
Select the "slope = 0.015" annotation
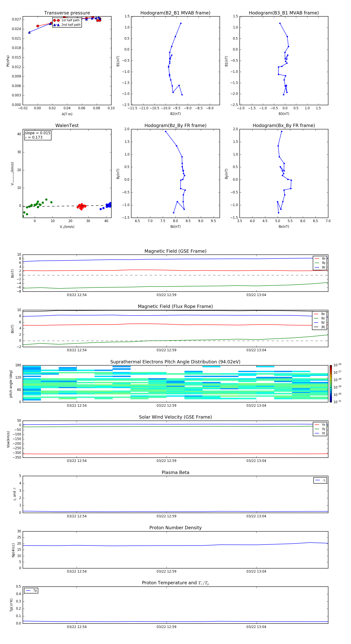[x=37, y=133]
